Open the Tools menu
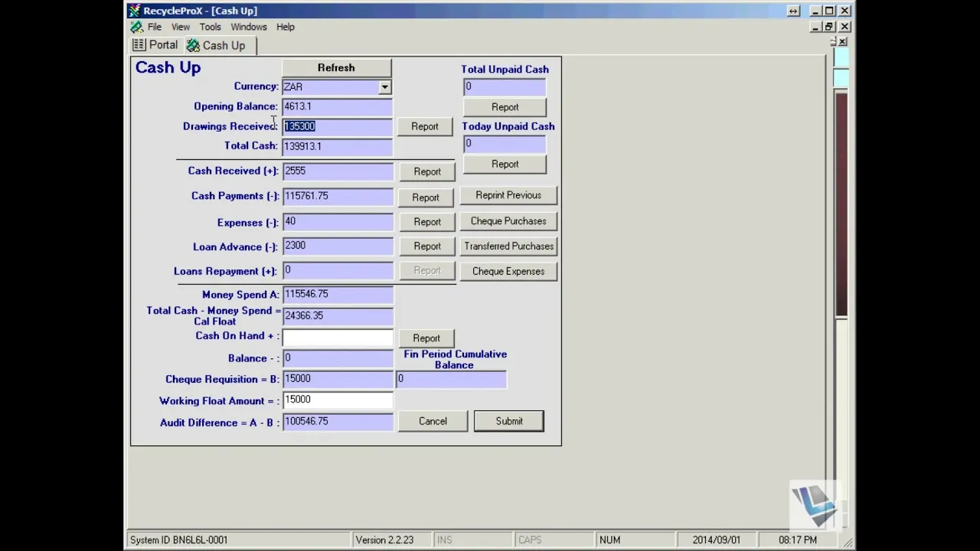The width and height of the screenshot is (980, 551). point(211,27)
